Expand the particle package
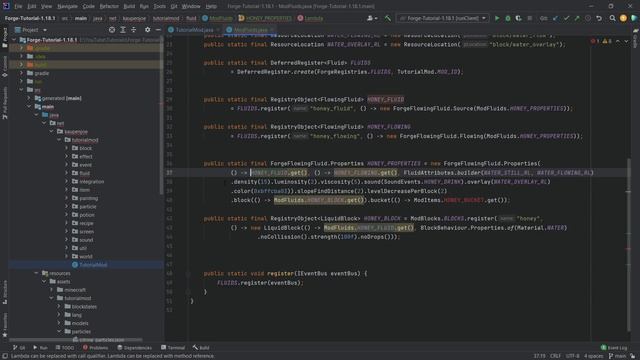Screen dimensions: 640x360 click(67, 207)
